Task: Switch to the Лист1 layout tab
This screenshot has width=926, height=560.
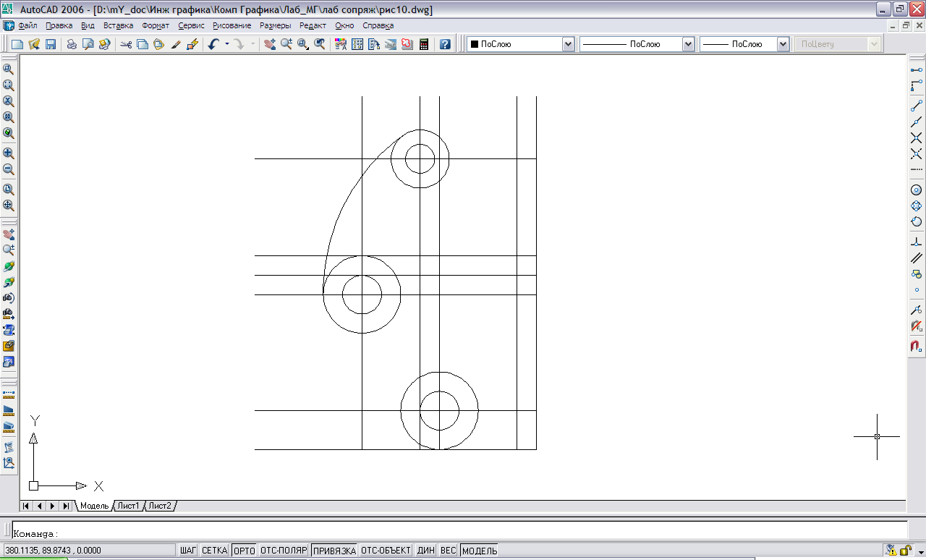Action: point(129,506)
